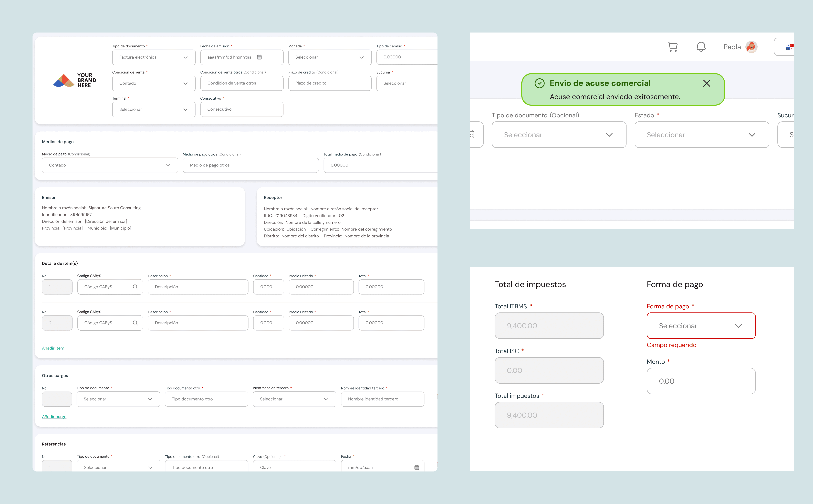Open the Moneda dropdown
This screenshot has width=813, height=504.
coord(330,57)
